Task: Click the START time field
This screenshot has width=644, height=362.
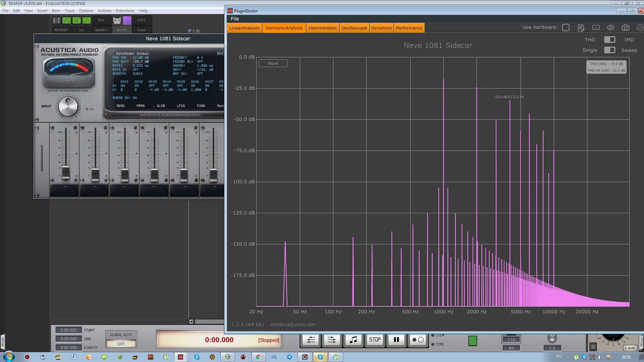Action: point(69,330)
